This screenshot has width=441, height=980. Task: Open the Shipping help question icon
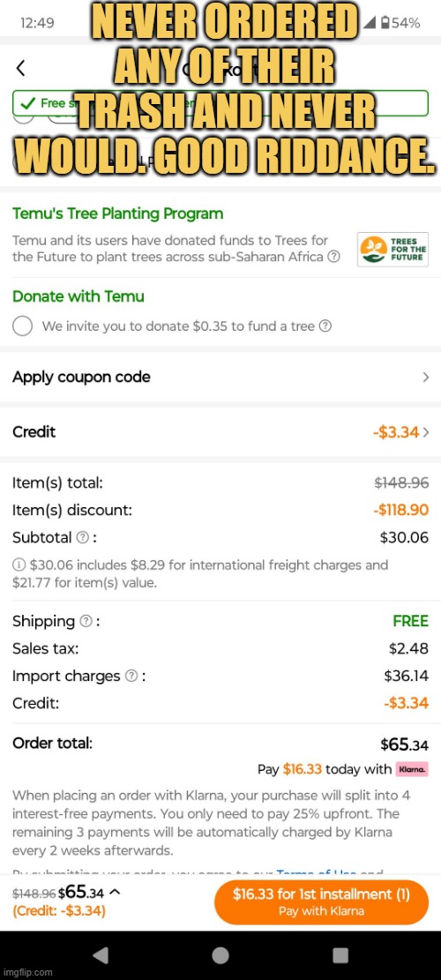(86, 621)
